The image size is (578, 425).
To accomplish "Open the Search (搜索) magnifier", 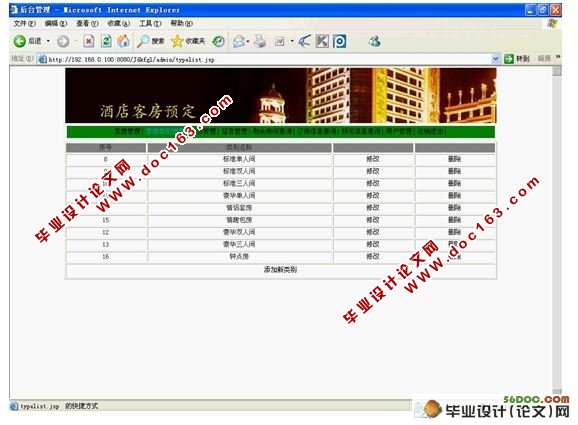I will (x=143, y=41).
